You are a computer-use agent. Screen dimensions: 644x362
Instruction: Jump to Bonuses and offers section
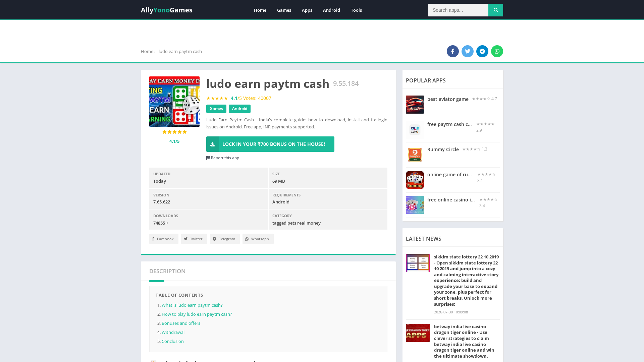click(x=181, y=323)
